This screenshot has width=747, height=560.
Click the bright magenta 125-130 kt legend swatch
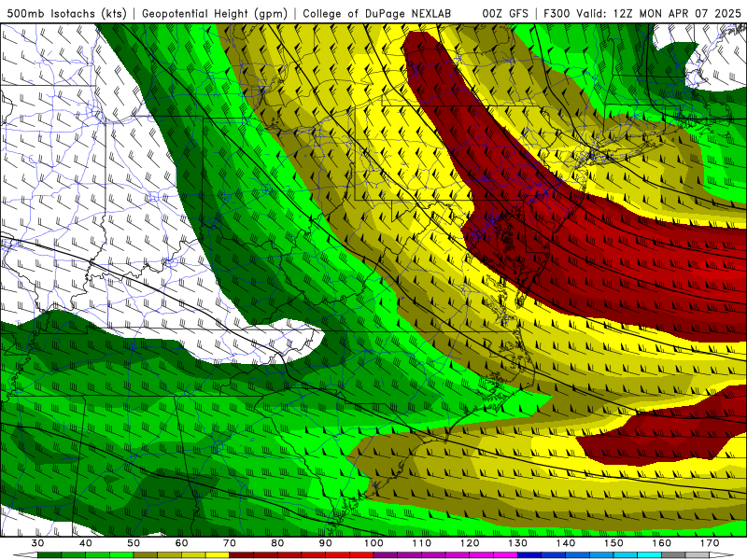point(506,555)
